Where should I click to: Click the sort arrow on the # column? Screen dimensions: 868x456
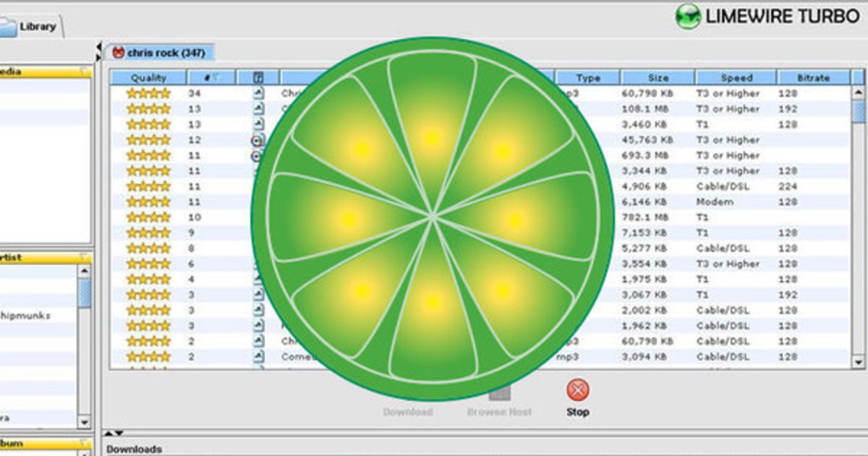(x=217, y=77)
